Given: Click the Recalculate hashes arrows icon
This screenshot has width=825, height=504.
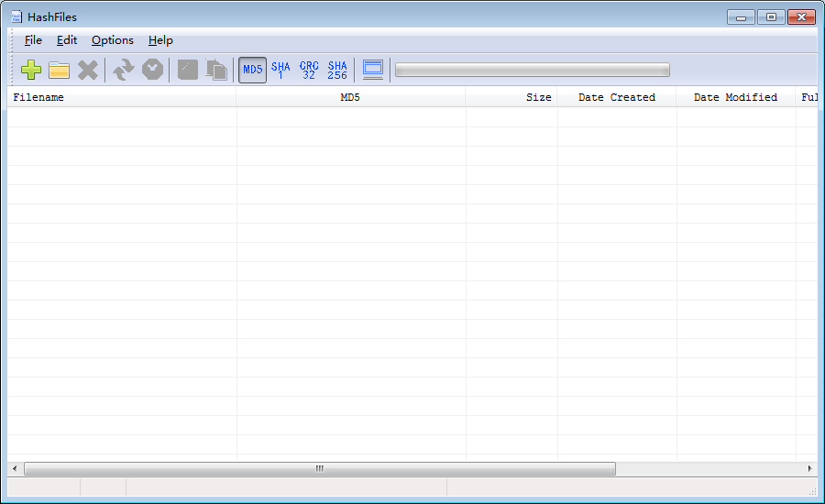Looking at the screenshot, I should tap(124, 70).
